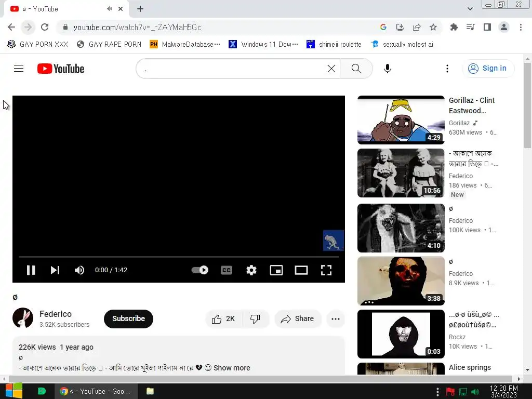Open the 4:10 Federico video thumbnail
This screenshot has height=399, width=532.
point(401,228)
